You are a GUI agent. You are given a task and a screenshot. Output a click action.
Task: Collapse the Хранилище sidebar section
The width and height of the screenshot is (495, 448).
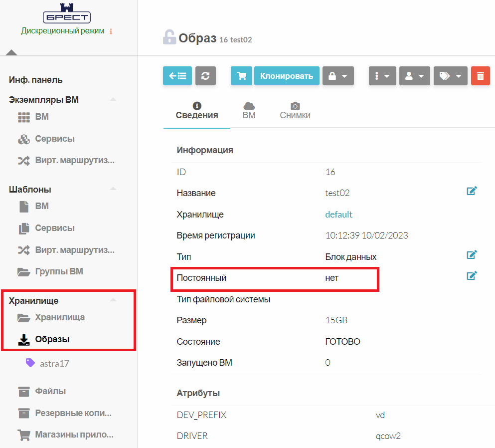pyautogui.click(x=113, y=300)
